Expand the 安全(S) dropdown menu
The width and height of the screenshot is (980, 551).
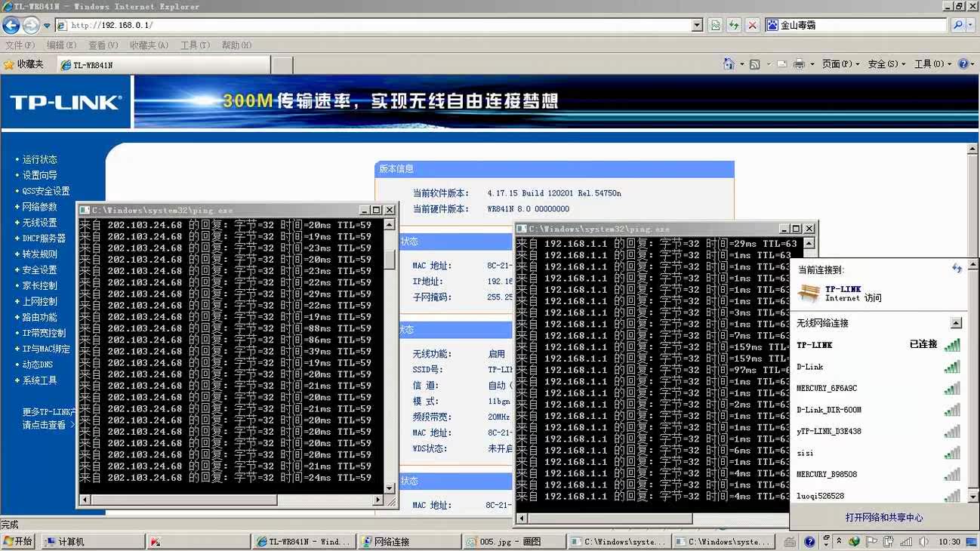click(886, 64)
